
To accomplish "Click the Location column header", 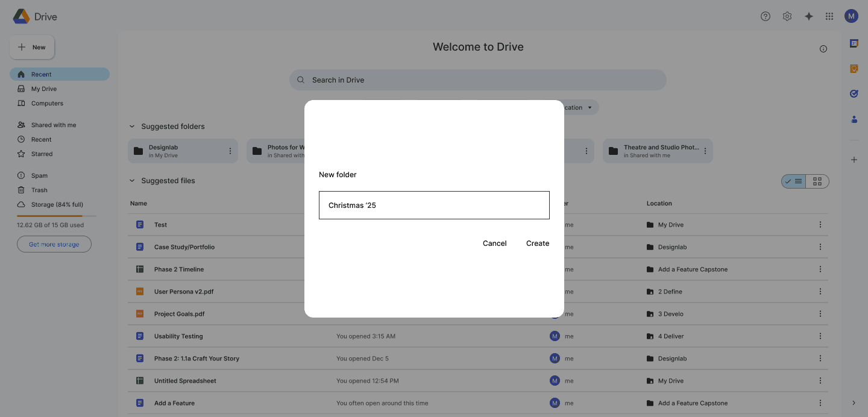I will [659, 204].
